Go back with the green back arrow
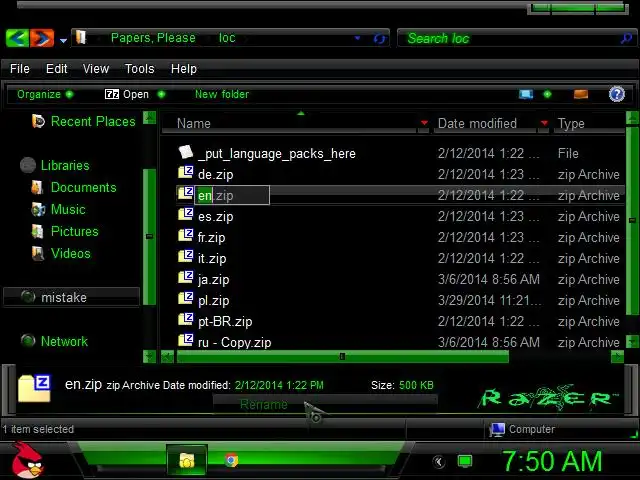The width and height of the screenshot is (640, 480). (x=17, y=38)
